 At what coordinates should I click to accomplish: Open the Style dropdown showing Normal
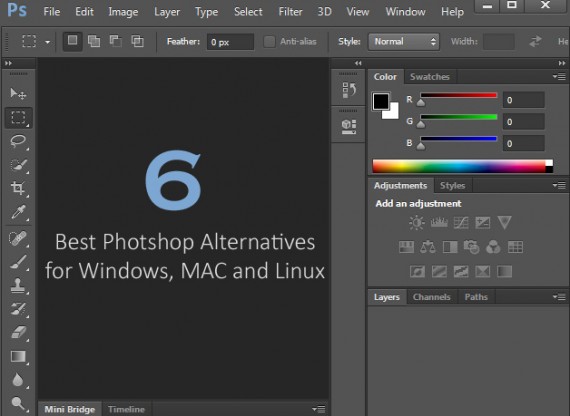(x=404, y=42)
